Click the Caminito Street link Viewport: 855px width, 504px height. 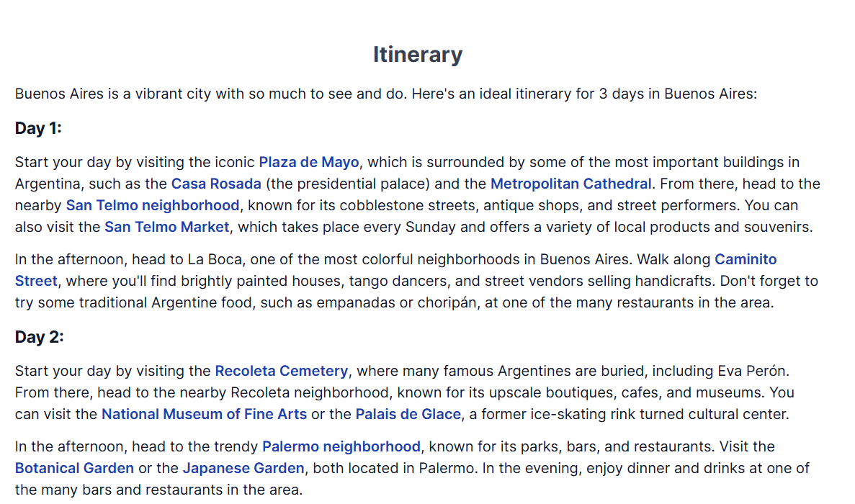click(746, 259)
